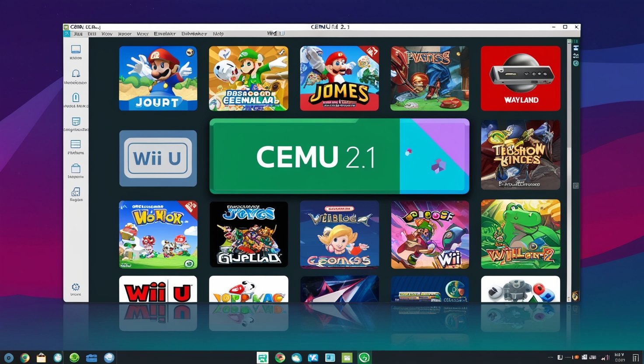The image size is (644, 364).
Task: Launch Chrome from the taskbar's left side
Action: (25, 357)
